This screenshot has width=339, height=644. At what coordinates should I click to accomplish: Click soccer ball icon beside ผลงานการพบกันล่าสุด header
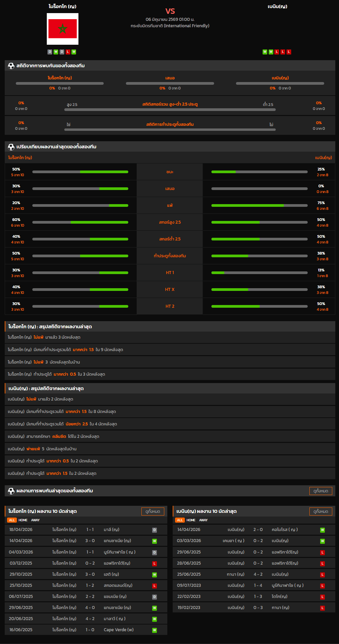[x=11, y=491]
